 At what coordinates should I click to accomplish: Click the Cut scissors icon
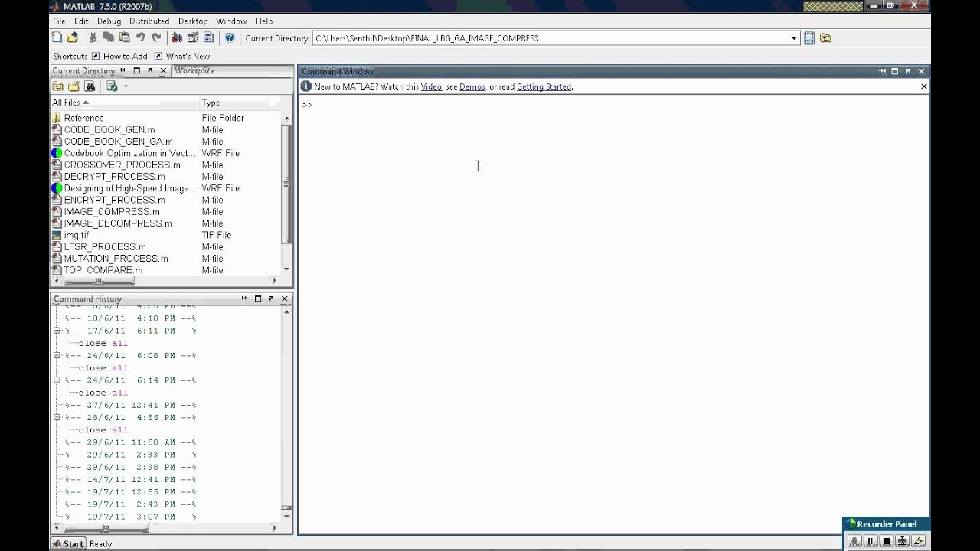pos(93,37)
